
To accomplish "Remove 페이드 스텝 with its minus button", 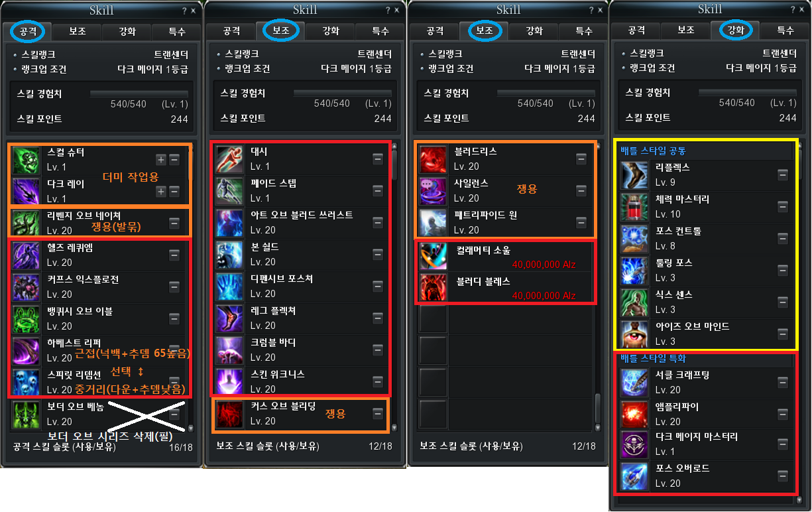I will 378,191.
